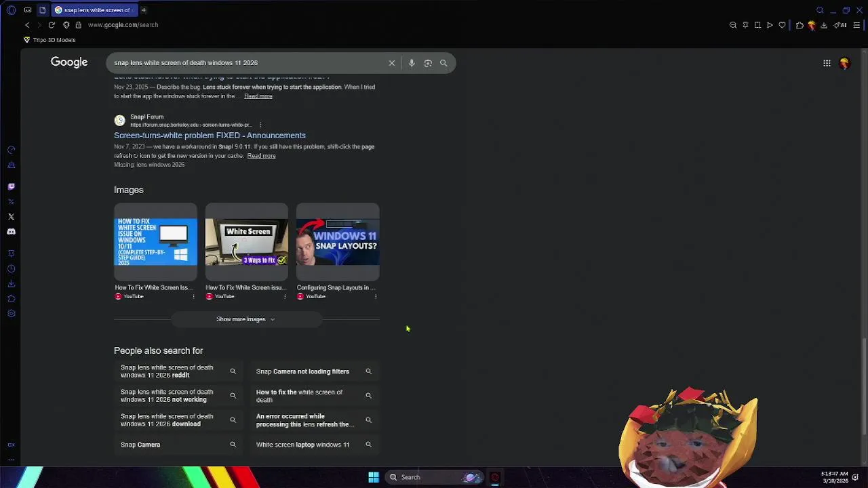Submit Google search magnifier button
Viewport: 868px width, 488px height.
coord(443,63)
